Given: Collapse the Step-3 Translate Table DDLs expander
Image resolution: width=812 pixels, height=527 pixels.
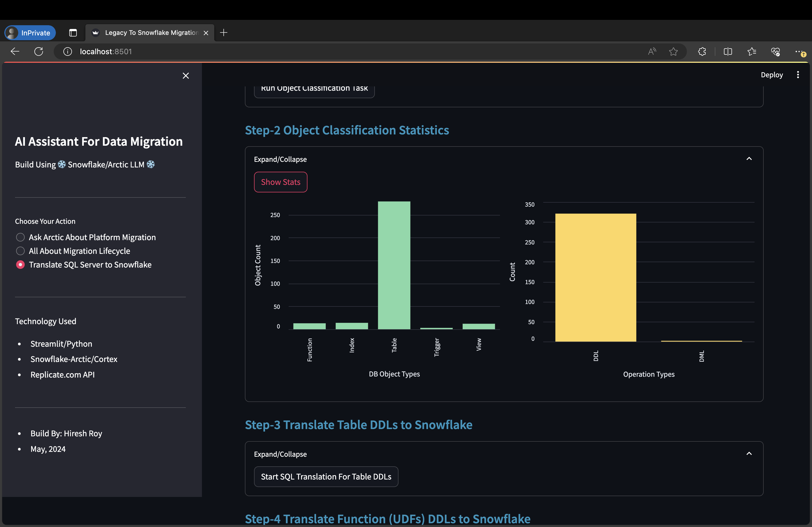Looking at the screenshot, I should (x=749, y=454).
